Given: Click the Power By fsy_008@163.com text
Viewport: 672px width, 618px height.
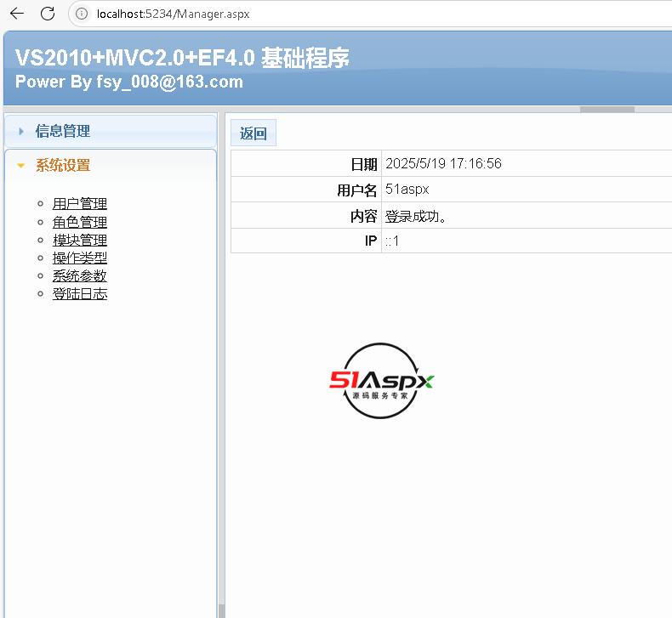Looking at the screenshot, I should (x=129, y=82).
